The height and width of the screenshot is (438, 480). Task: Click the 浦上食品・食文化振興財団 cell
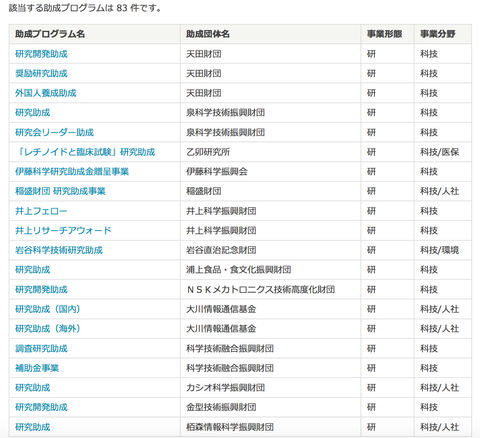271,270
